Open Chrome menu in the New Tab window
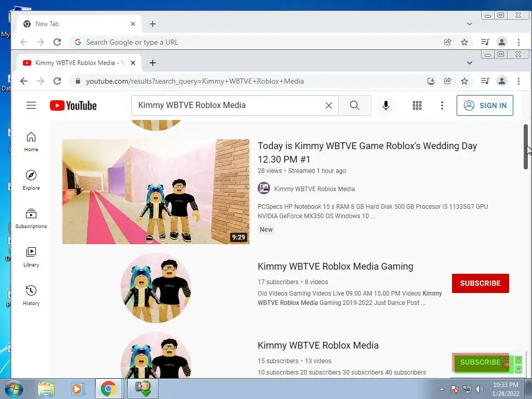The image size is (532, 399). (518, 42)
